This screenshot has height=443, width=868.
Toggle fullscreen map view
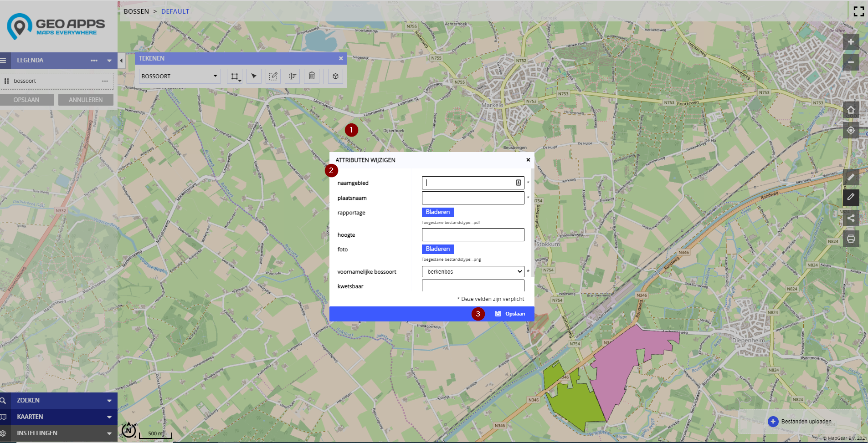858,11
